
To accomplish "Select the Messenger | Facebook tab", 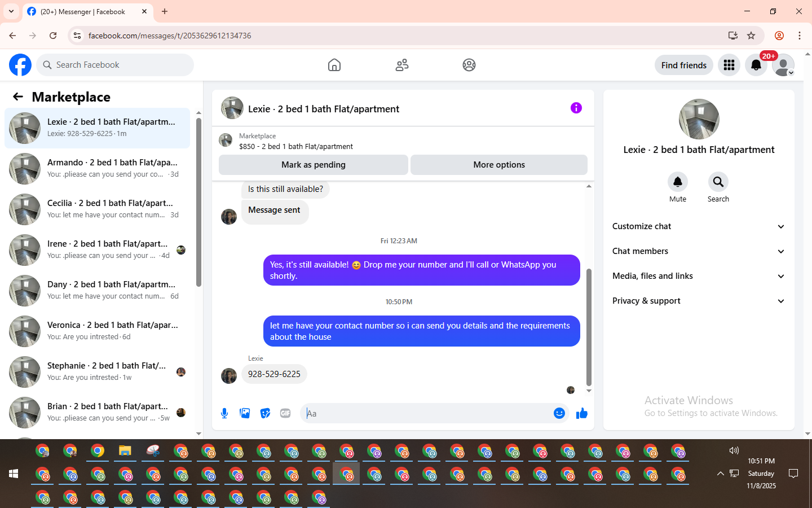I will tap(87, 11).
